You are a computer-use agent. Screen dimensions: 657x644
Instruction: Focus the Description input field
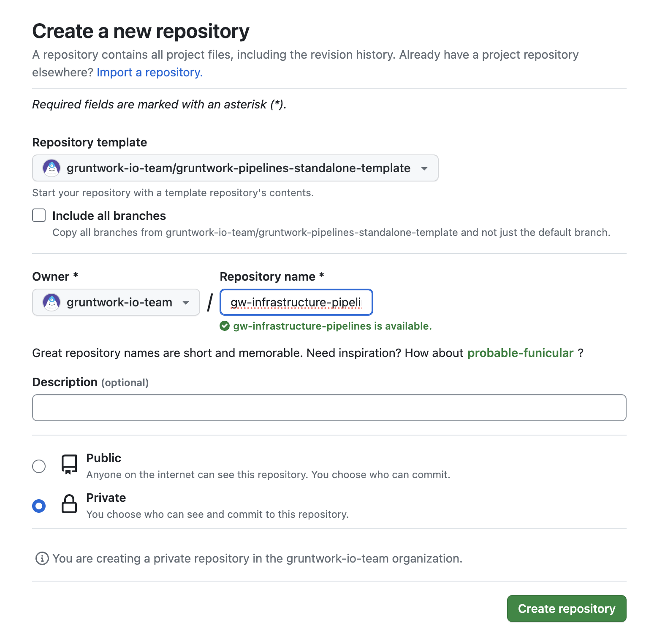tap(328, 407)
